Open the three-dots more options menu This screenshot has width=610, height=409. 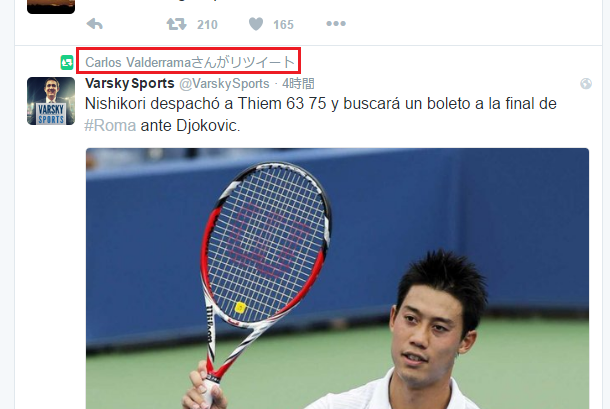(336, 24)
